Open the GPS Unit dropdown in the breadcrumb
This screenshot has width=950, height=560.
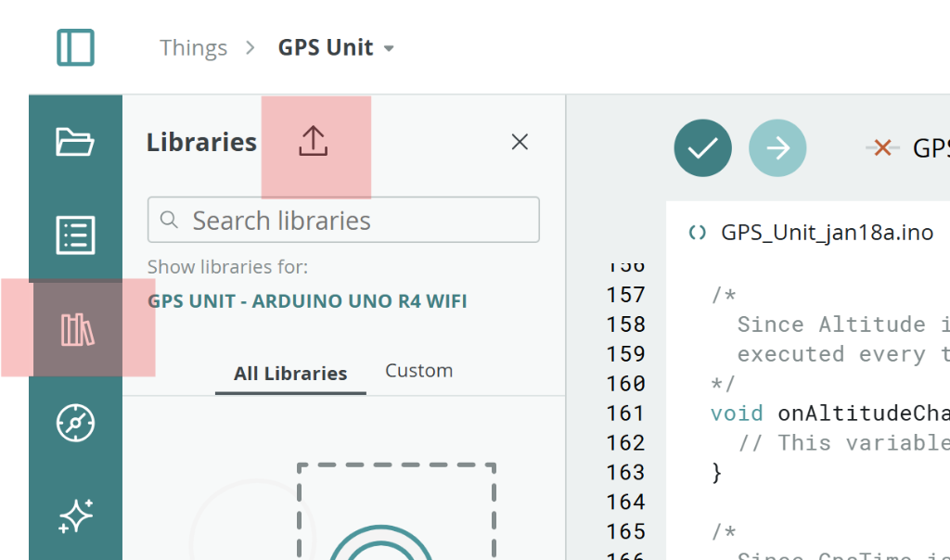pyautogui.click(x=389, y=47)
